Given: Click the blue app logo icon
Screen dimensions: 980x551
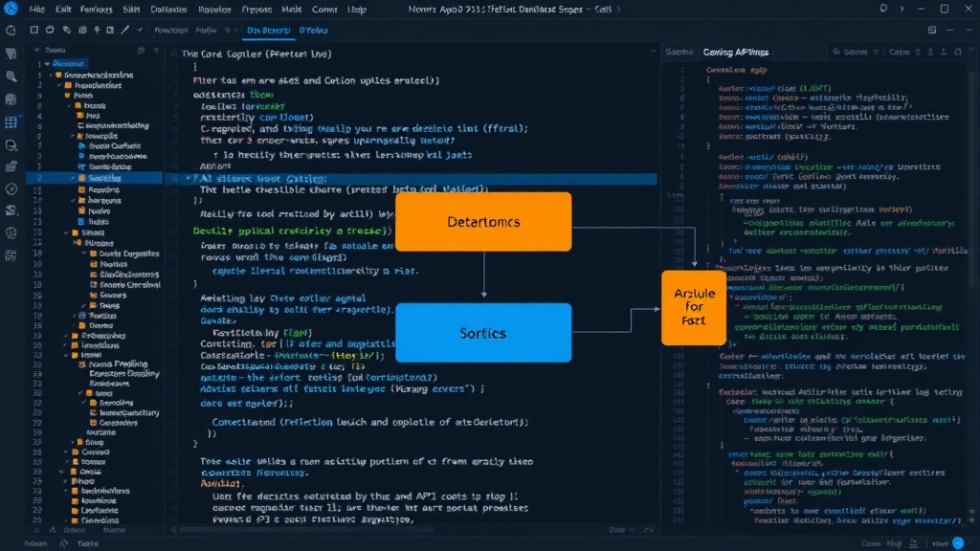Looking at the screenshot, I should pyautogui.click(x=11, y=9).
